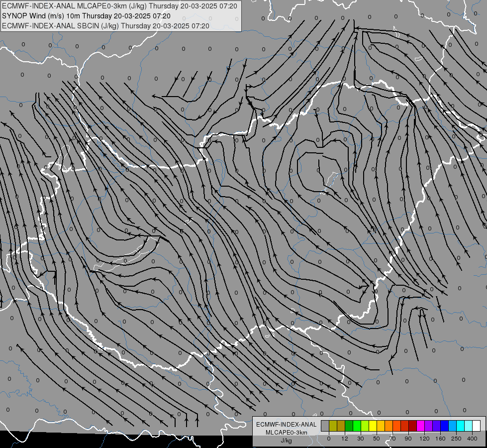487x448 pixels.
Task: Choose the white swatch at legend end
Action: [x=476, y=426]
